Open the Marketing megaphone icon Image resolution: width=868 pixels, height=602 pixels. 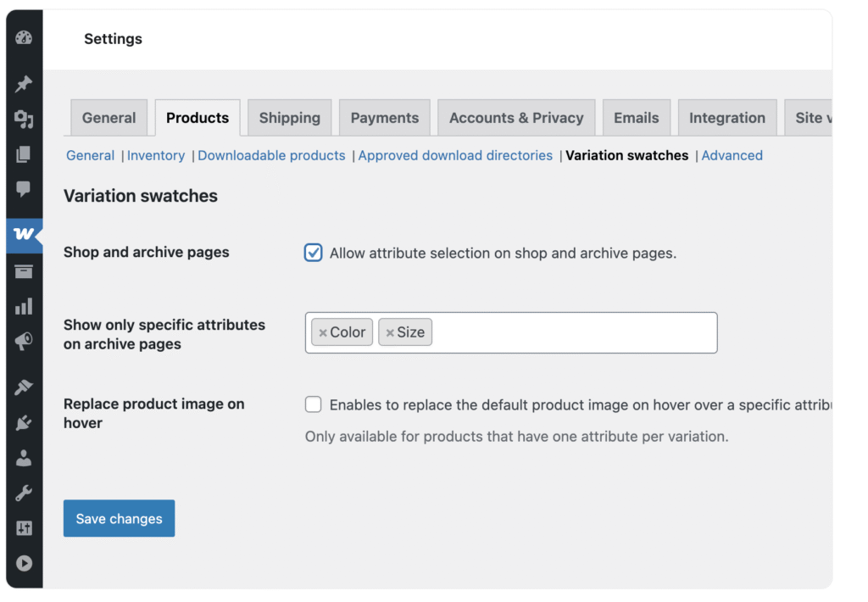(24, 342)
